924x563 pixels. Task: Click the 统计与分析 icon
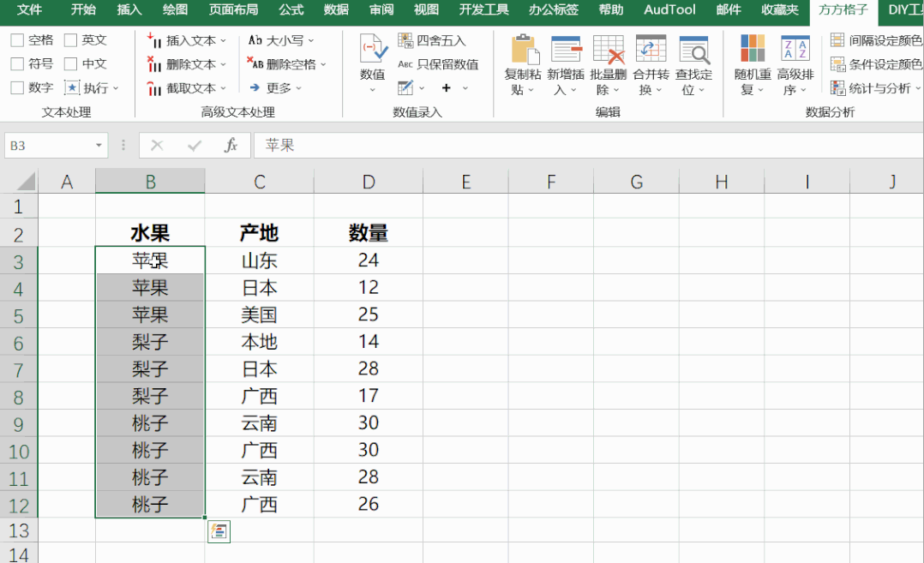pos(837,87)
